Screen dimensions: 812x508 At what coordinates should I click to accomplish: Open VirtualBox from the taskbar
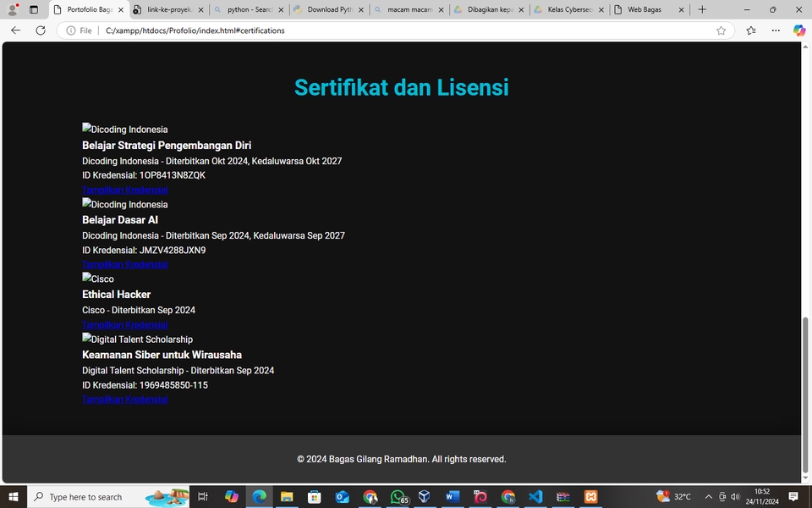[x=425, y=497]
